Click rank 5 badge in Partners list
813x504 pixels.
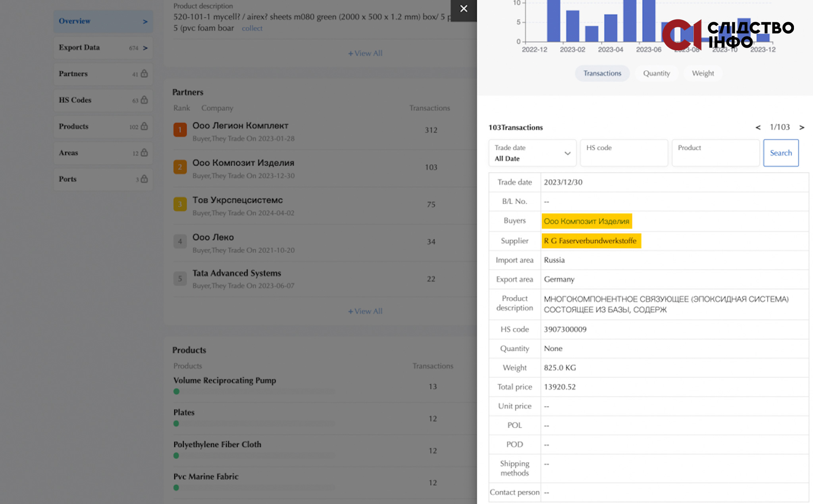coord(180,279)
